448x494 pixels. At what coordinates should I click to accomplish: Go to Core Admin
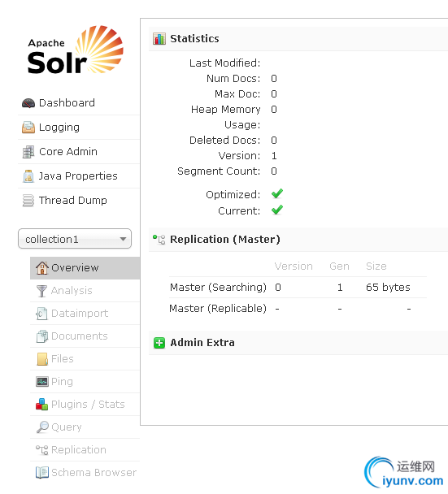79,152
